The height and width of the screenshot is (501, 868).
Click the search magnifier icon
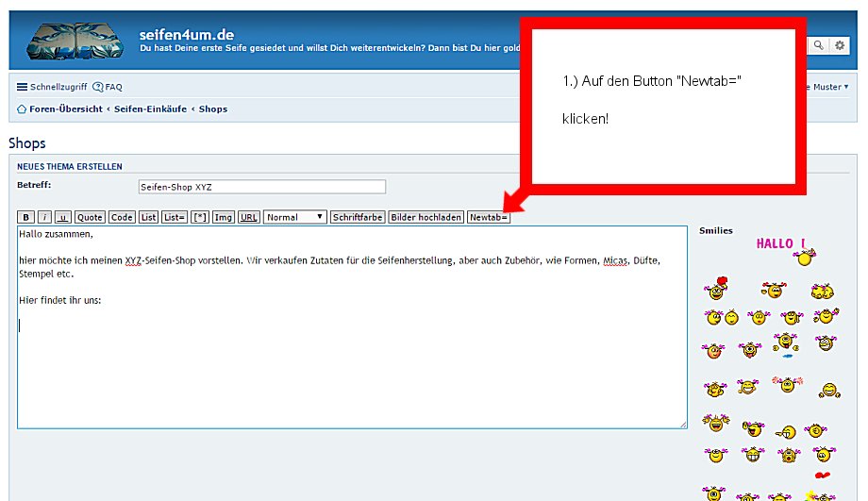click(x=819, y=44)
